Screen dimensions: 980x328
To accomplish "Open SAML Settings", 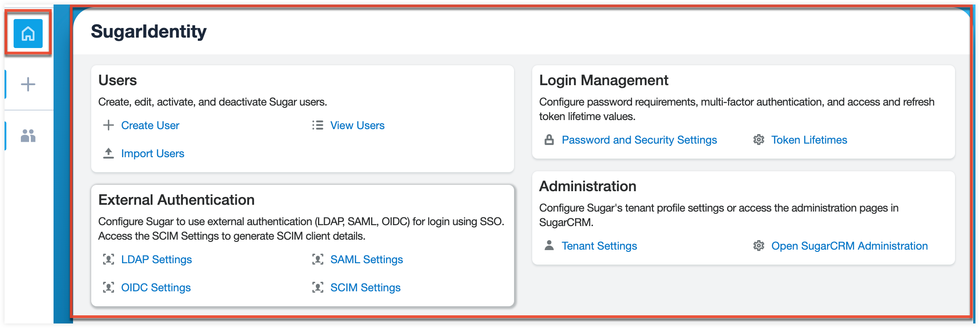I will click(x=367, y=260).
